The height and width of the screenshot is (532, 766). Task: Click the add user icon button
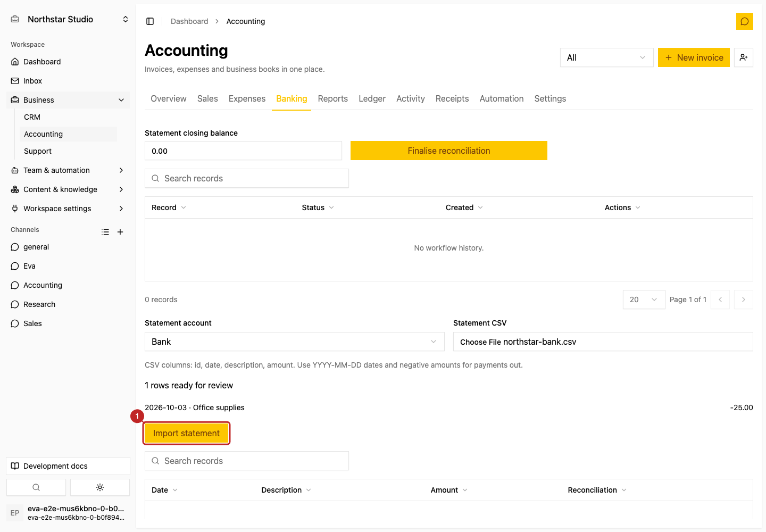(743, 57)
